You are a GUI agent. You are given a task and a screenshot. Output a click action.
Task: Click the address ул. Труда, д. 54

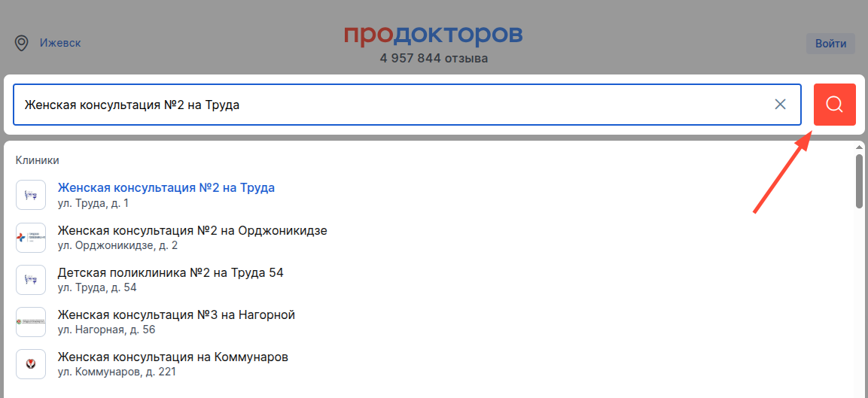tap(97, 287)
